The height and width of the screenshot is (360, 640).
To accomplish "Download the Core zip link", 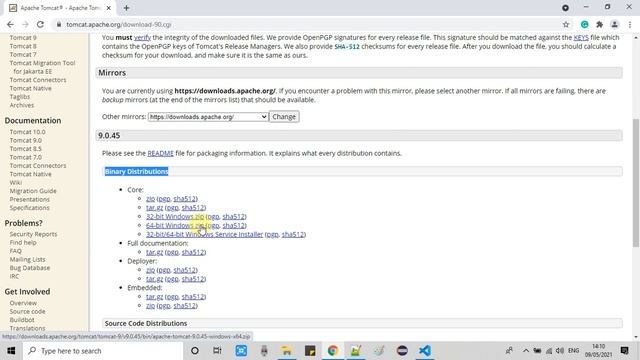I will 151,199.
